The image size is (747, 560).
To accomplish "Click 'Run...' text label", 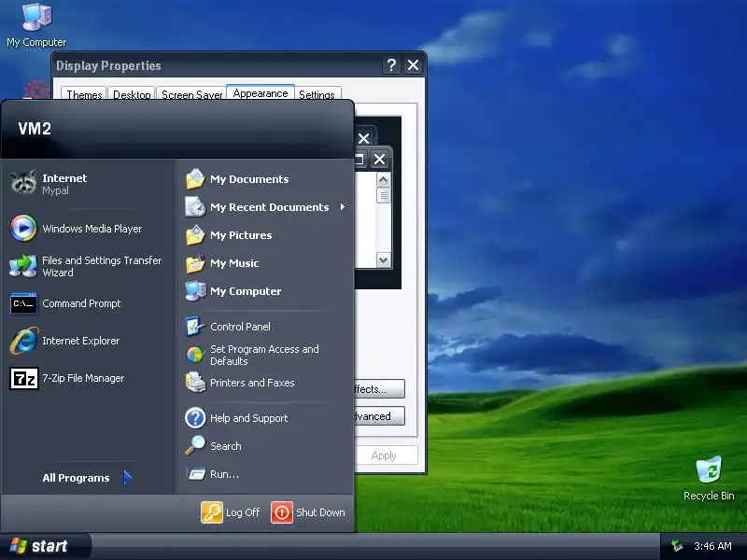I will (x=224, y=474).
